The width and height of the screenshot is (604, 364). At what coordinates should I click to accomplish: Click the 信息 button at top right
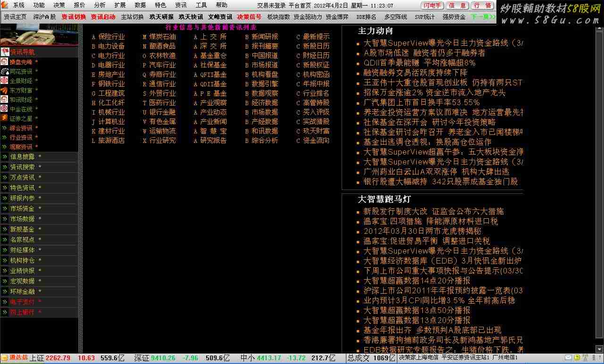click(x=457, y=6)
